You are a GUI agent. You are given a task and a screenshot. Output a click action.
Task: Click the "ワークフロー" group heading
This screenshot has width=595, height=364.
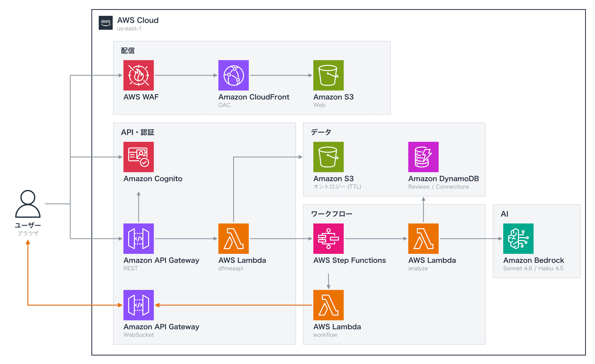332,214
